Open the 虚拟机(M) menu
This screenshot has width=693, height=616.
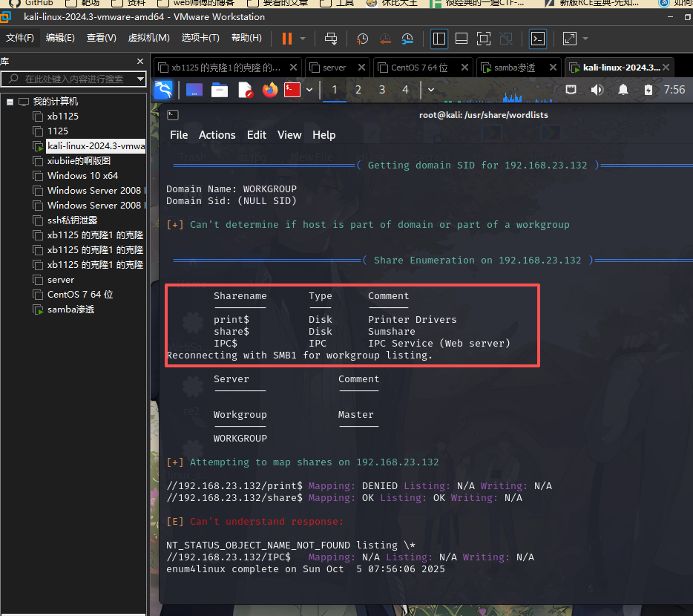point(148,38)
